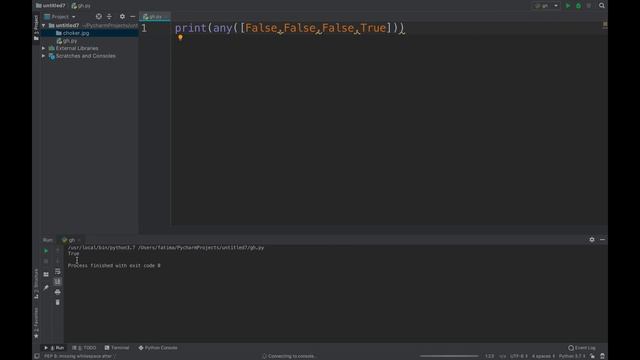Rerun gh with green arrow in Run panel

click(46, 251)
